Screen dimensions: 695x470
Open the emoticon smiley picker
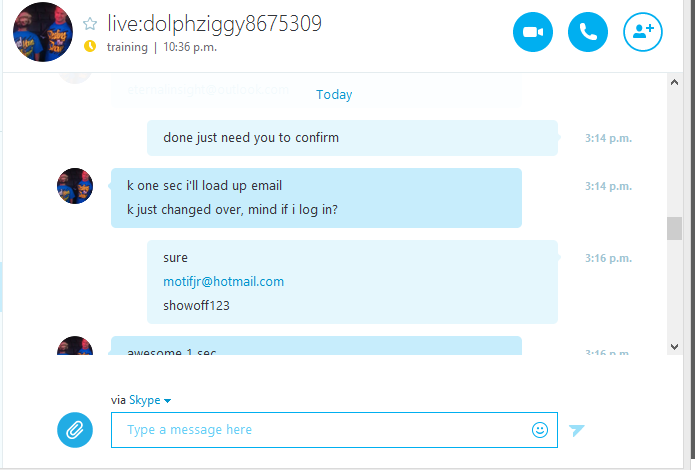point(540,430)
